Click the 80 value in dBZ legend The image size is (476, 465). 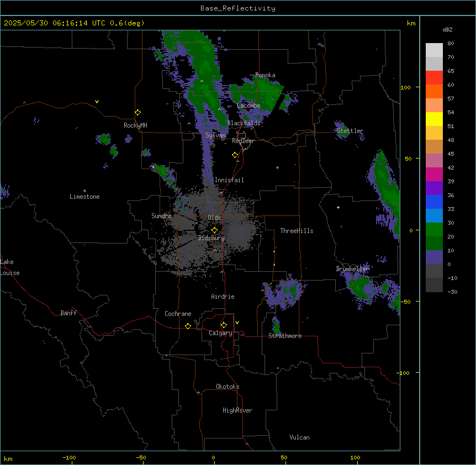pyautogui.click(x=451, y=44)
